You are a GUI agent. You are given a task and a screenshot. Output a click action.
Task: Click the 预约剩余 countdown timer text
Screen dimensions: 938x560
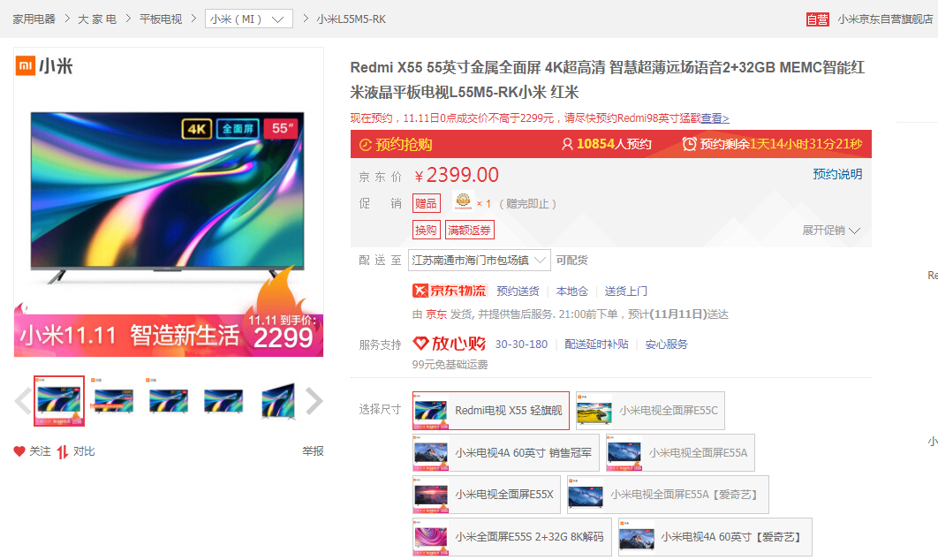point(782,144)
